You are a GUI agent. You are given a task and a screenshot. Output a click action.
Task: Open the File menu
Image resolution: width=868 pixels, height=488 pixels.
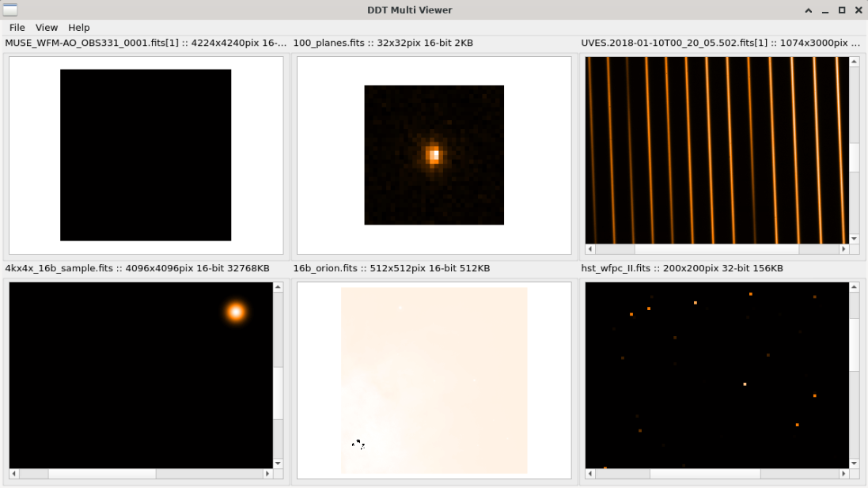[16, 27]
